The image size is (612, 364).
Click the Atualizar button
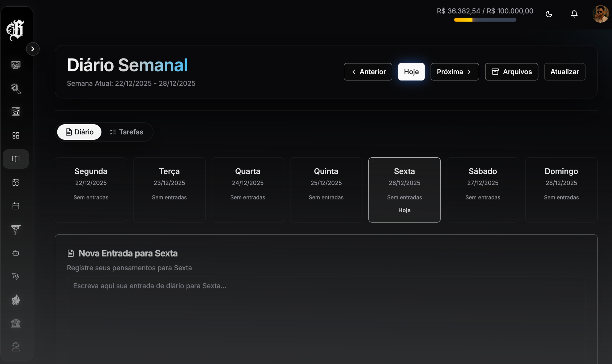click(565, 72)
